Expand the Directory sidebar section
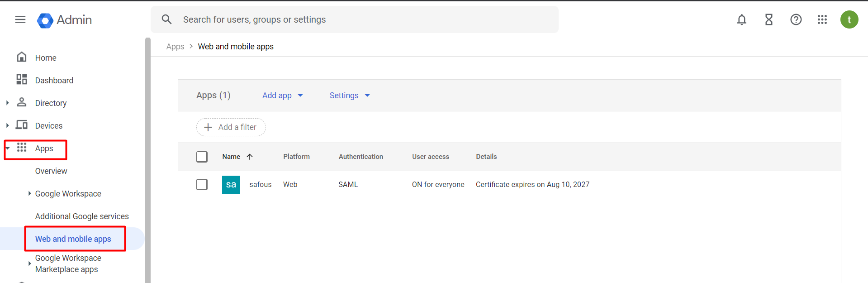This screenshot has height=283, width=868. (7, 103)
